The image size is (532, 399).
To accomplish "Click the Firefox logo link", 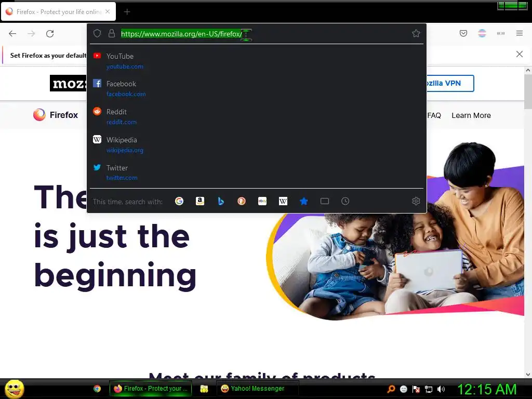I will point(56,115).
